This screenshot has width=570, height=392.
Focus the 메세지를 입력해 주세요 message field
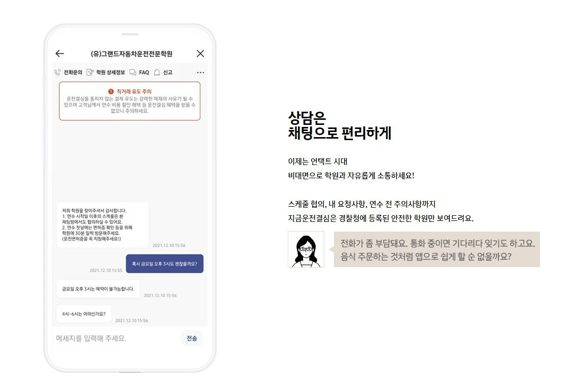tap(117, 338)
